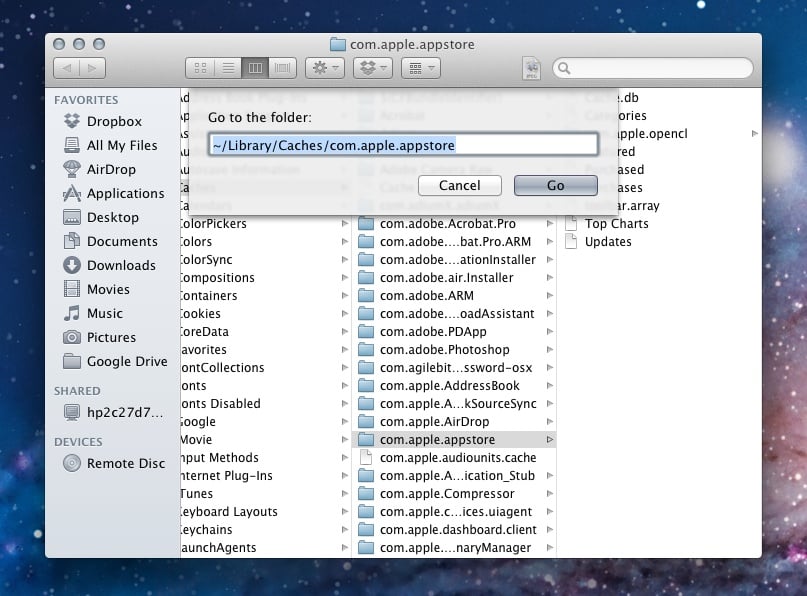The width and height of the screenshot is (807, 596).
Task: Go back with the toolbar arrow
Action: [67, 68]
